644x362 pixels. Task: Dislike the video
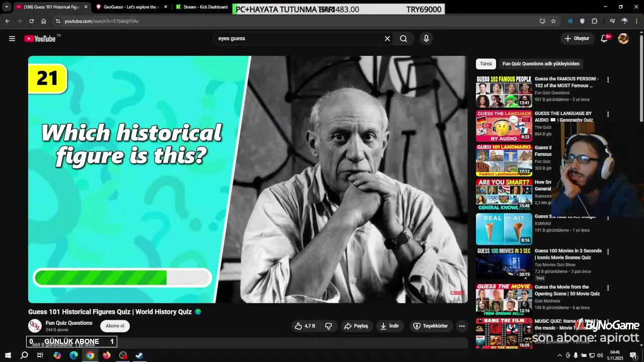coord(329,326)
